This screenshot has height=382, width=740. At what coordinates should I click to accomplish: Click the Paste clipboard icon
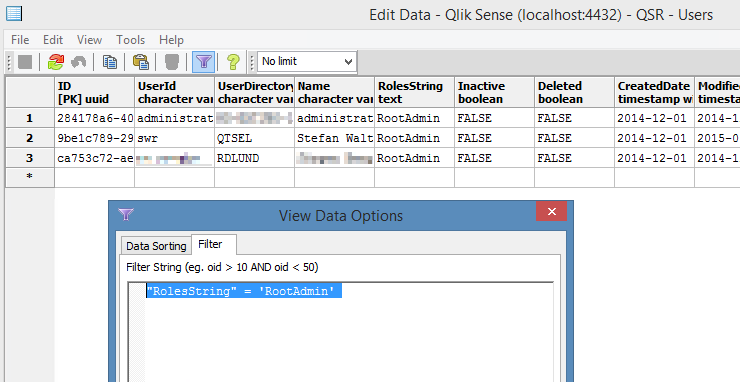click(141, 62)
